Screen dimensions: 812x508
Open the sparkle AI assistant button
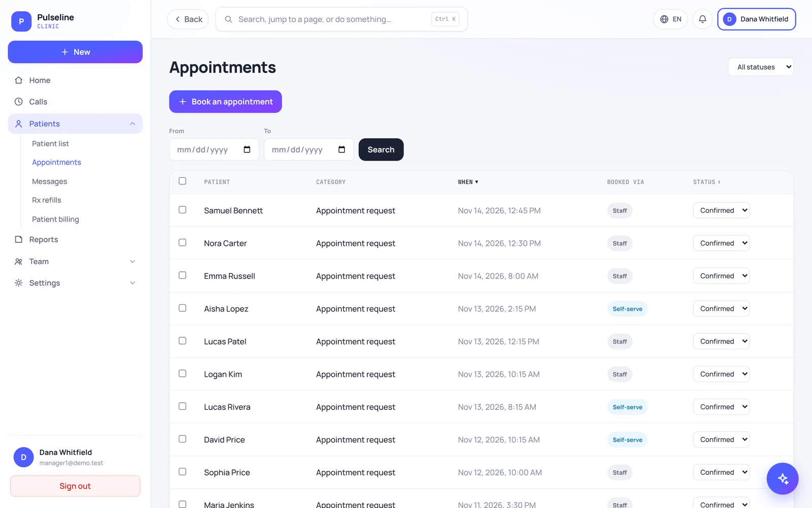782,479
